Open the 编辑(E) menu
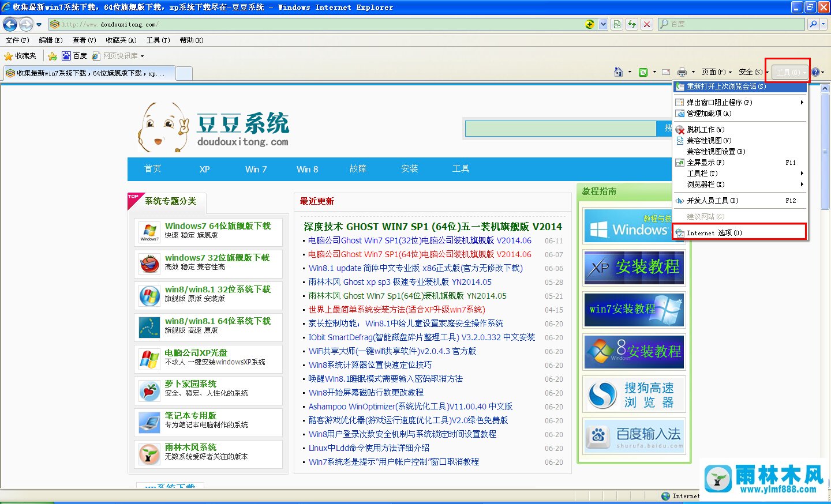The image size is (831, 504). click(50, 40)
